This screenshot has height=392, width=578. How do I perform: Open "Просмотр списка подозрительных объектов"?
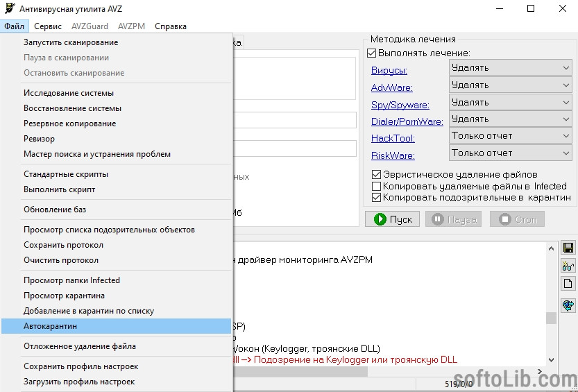(116, 230)
